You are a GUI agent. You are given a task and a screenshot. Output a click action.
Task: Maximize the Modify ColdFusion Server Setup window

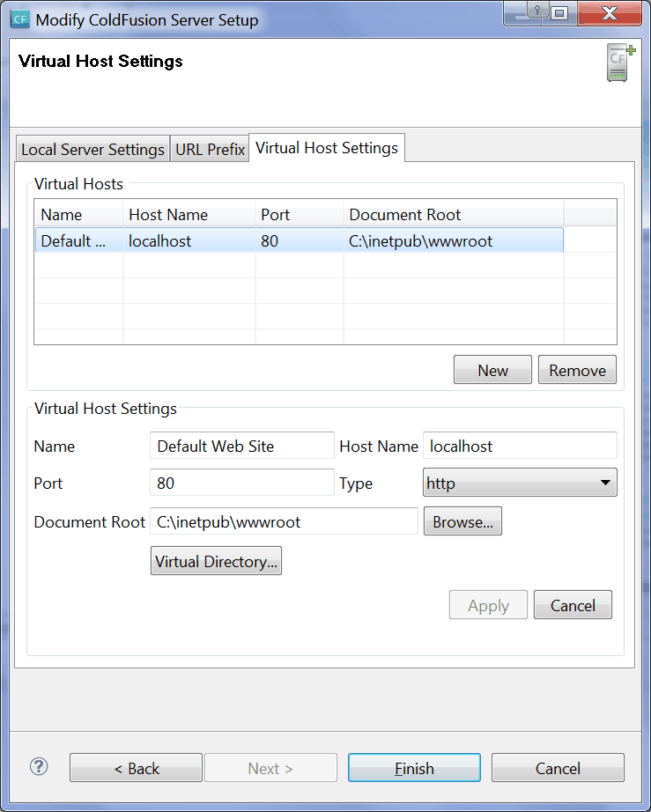pos(559,13)
